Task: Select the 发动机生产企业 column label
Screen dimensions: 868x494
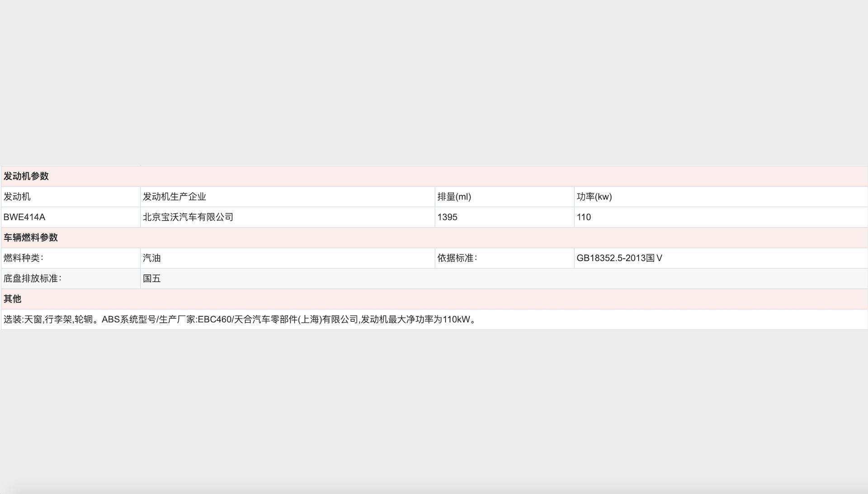Action: [x=175, y=197]
